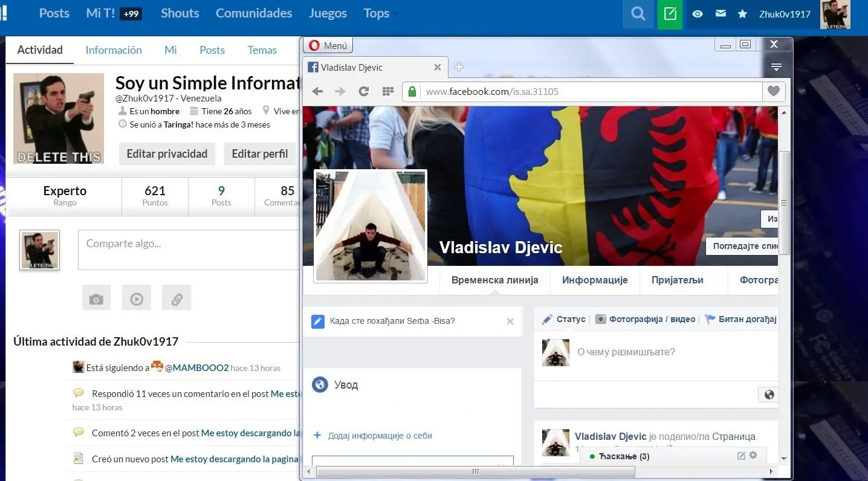This screenshot has height=481, width=868.
Task: Click the green padlock in the address bar
Action: [412, 92]
